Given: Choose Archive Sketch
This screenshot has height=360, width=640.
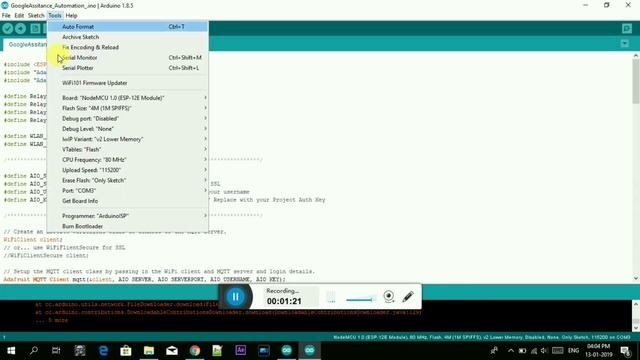Looking at the screenshot, I should tap(128, 37).
